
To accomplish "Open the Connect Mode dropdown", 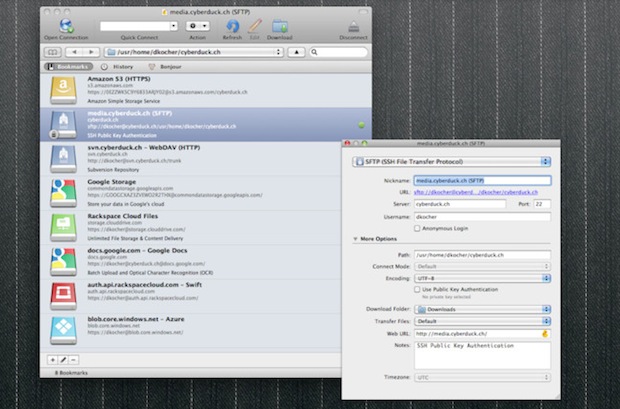I will pyautogui.click(x=482, y=267).
